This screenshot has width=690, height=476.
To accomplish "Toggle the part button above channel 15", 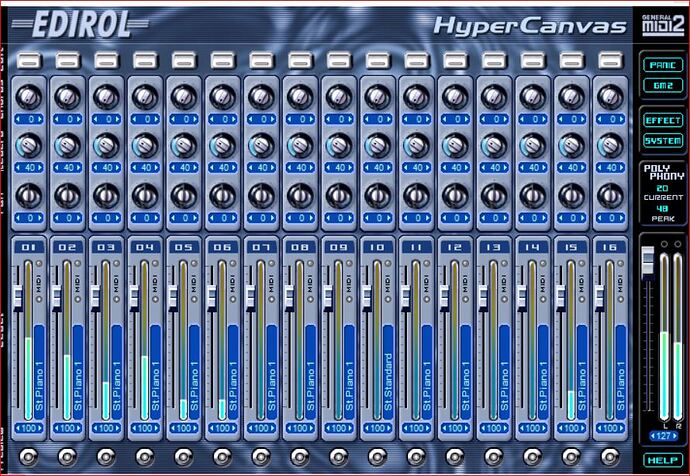I will (x=572, y=60).
